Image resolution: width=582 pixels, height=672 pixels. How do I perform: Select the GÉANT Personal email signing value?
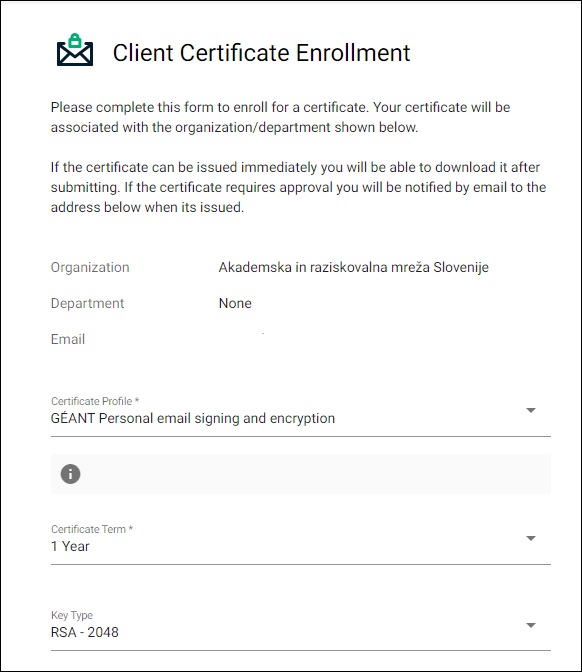click(193, 418)
